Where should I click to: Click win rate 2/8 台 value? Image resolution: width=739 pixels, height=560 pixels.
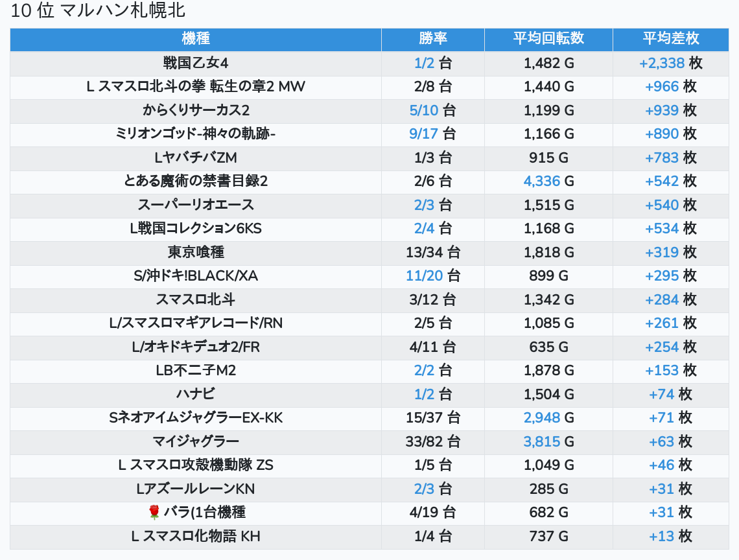tap(432, 87)
